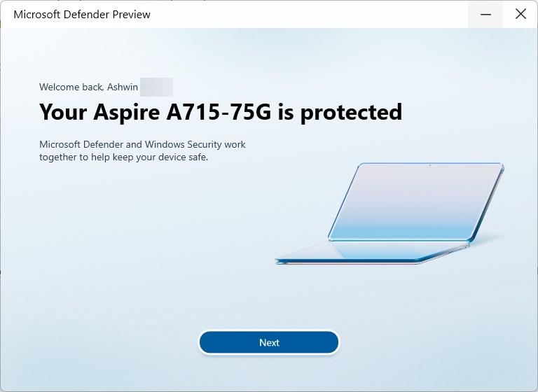This screenshot has height=392, width=538.
Task: Click the "Welcome back, Ashwin" greeting text
Action: point(88,87)
